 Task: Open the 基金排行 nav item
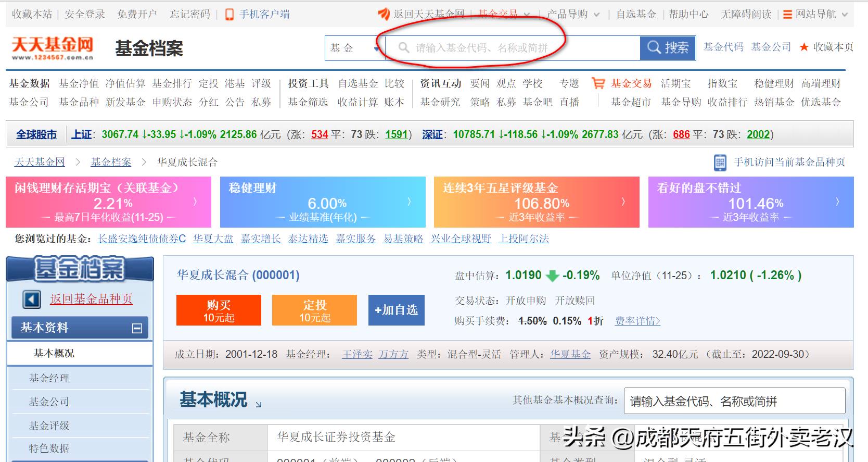(172, 83)
